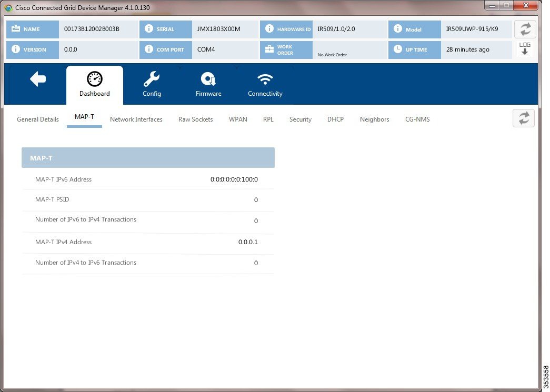The image size is (550, 392).
Task: Click the briefcase icon next to WORK ORDER
Action: click(x=269, y=49)
